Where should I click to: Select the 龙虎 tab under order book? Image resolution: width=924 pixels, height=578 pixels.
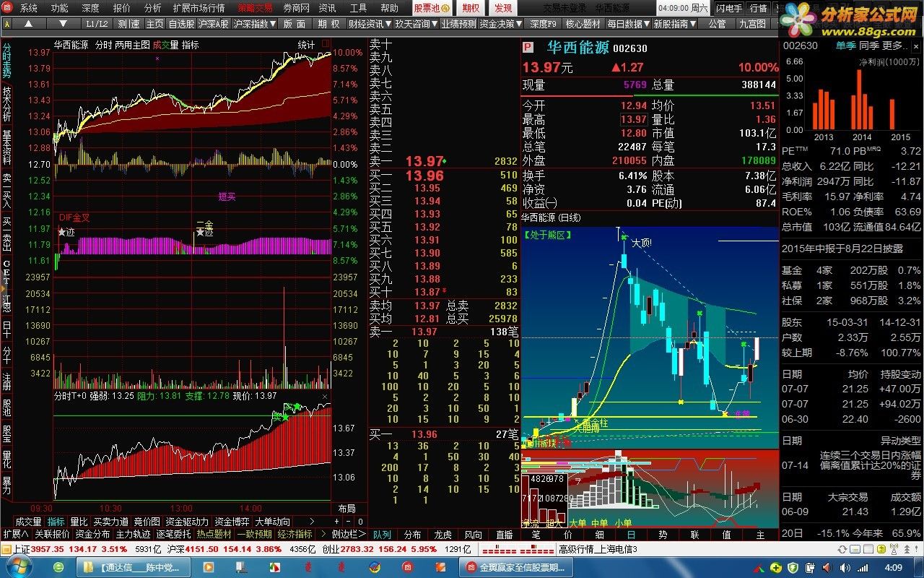(443, 535)
